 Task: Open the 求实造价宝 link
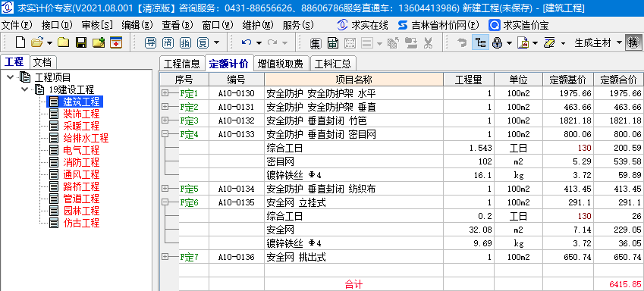click(520, 25)
